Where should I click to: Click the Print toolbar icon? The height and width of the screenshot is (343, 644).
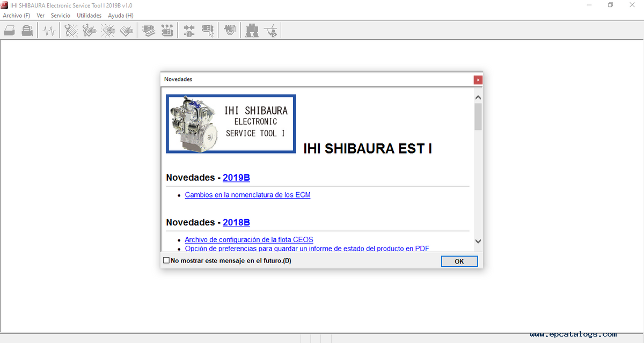pyautogui.click(x=9, y=31)
